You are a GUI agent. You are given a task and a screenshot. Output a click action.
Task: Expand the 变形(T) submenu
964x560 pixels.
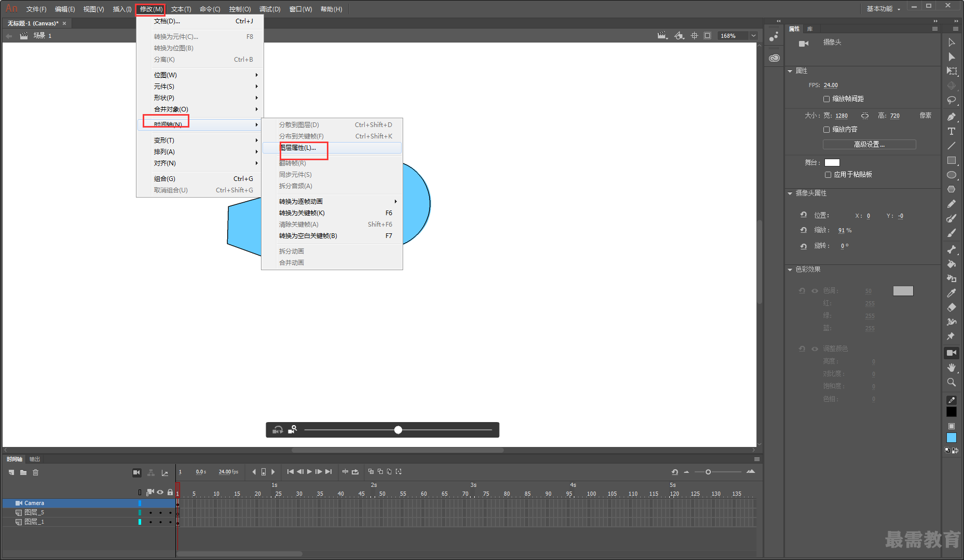pyautogui.click(x=200, y=141)
